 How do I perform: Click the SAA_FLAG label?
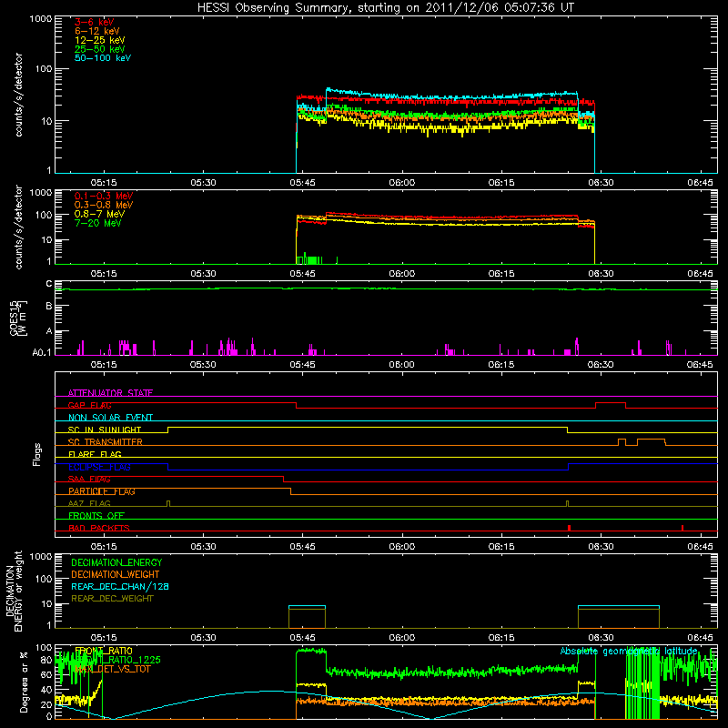(x=89, y=479)
